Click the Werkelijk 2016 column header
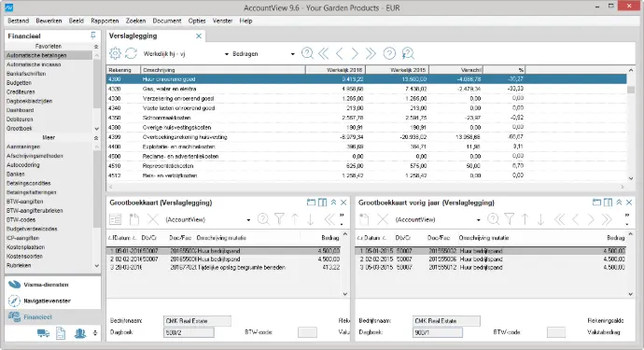The height and width of the screenshot is (350, 644). (x=336, y=70)
